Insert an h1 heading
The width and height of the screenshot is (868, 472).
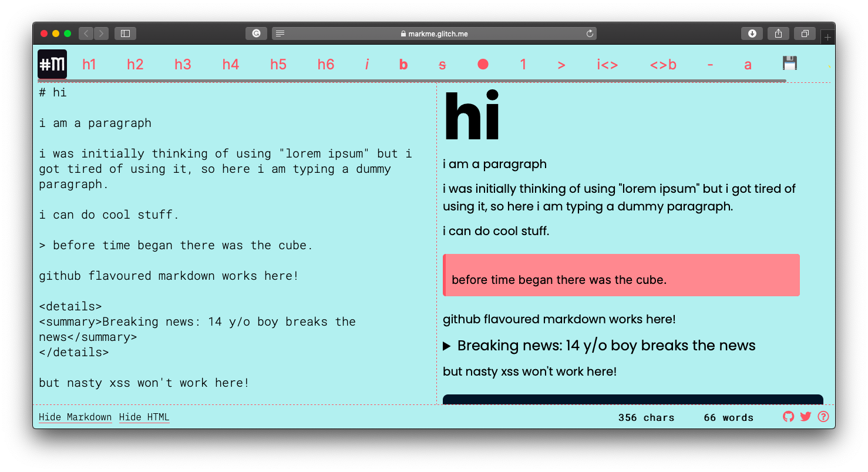point(89,65)
